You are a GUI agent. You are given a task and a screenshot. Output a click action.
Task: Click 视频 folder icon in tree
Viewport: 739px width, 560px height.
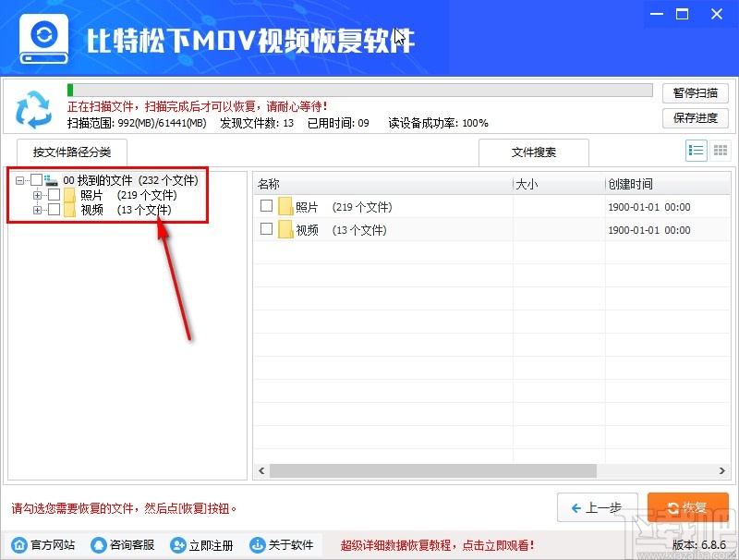(70, 210)
